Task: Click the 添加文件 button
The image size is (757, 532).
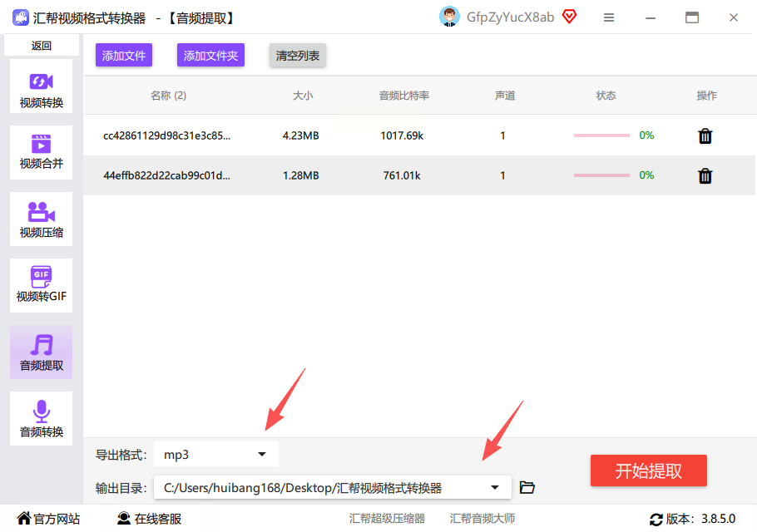Action: (124, 56)
